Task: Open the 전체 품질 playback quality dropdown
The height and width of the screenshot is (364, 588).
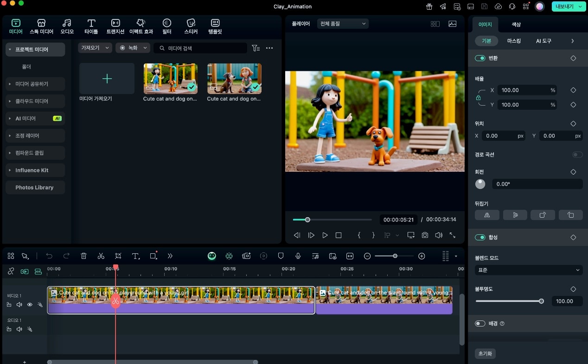Action: 343,24
